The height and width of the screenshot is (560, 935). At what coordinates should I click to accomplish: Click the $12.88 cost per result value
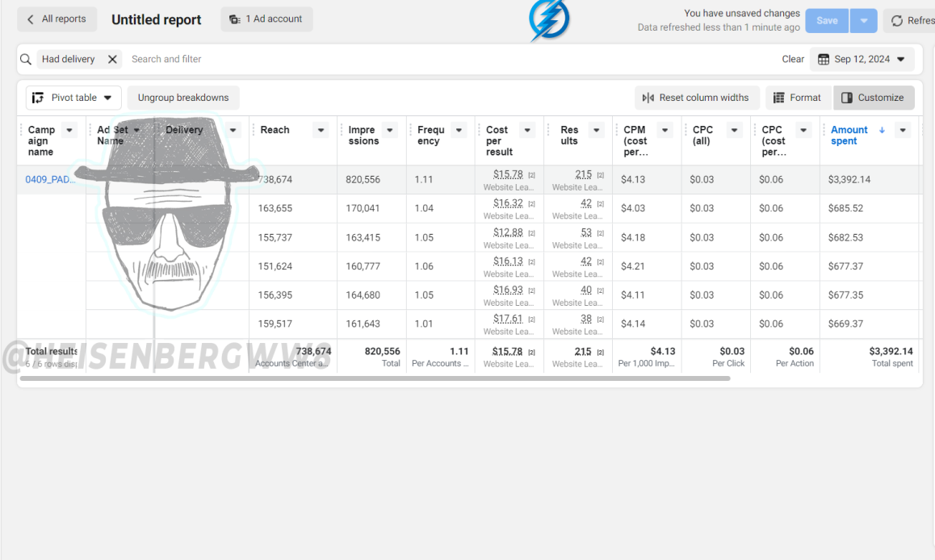(x=508, y=232)
